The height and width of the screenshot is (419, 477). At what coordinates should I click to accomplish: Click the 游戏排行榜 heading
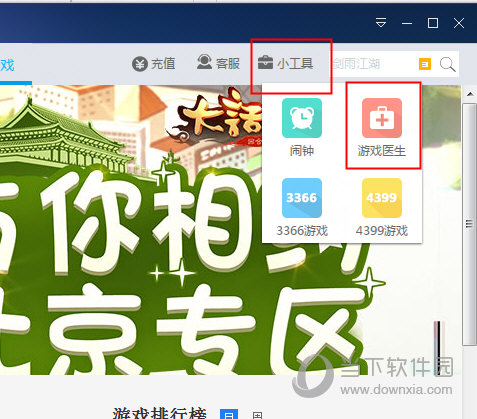pos(160,413)
